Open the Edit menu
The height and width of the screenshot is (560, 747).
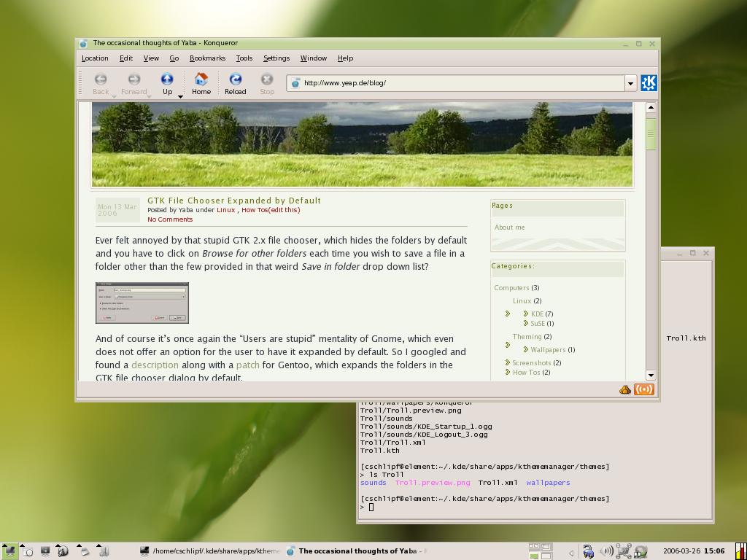pos(125,58)
